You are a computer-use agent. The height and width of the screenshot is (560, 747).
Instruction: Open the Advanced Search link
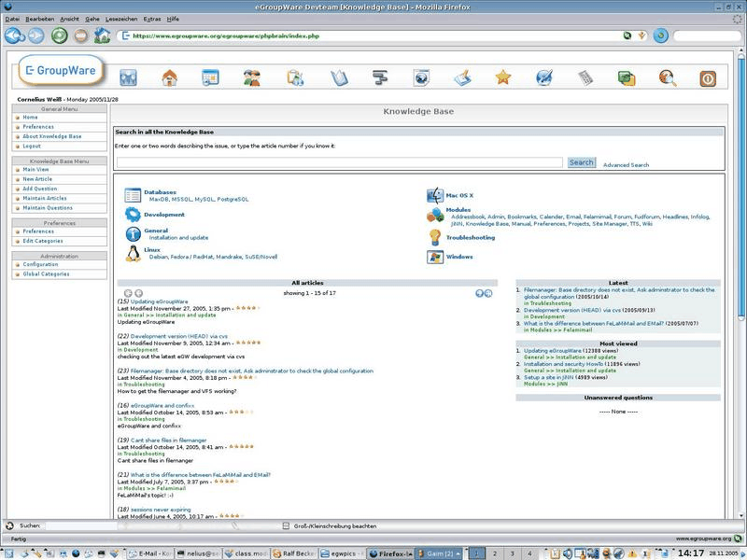[626, 165]
